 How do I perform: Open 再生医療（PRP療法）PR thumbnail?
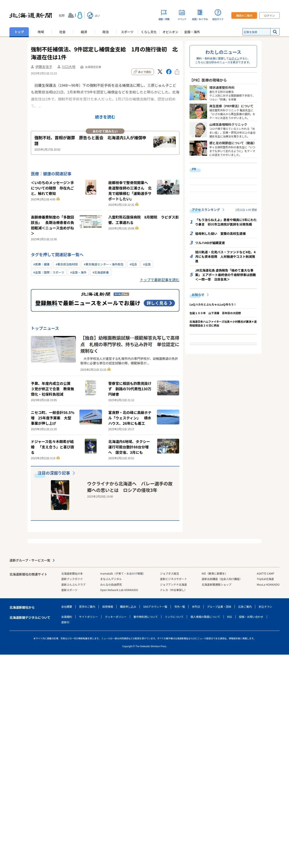198,111
